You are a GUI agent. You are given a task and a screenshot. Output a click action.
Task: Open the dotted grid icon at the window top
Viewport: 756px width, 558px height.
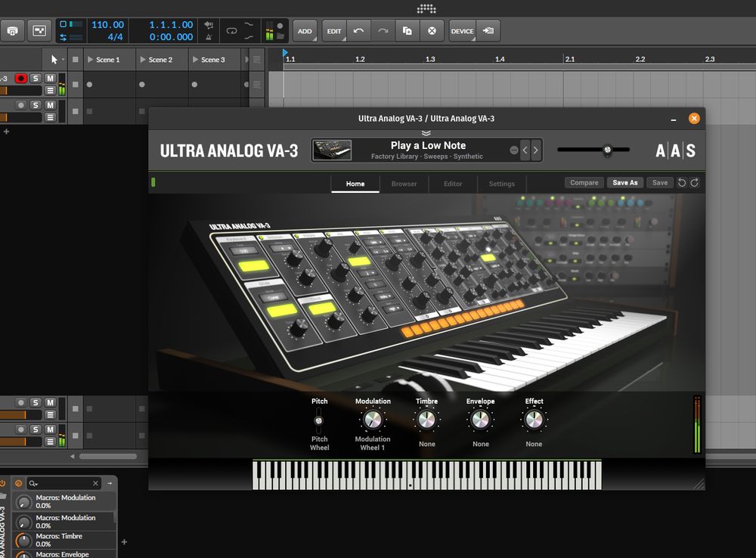(426, 8)
